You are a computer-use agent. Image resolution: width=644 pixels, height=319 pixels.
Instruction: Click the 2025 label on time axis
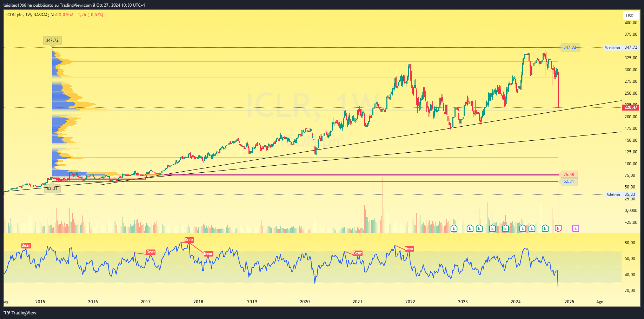click(569, 302)
